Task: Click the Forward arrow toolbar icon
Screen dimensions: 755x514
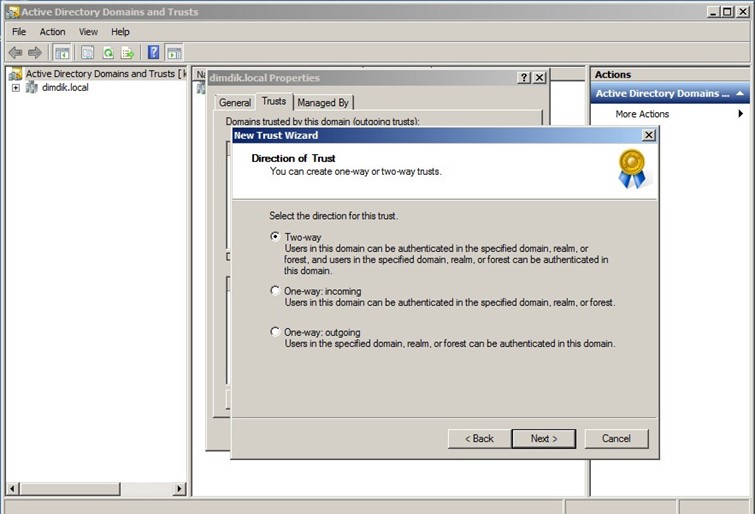Action: click(x=35, y=53)
